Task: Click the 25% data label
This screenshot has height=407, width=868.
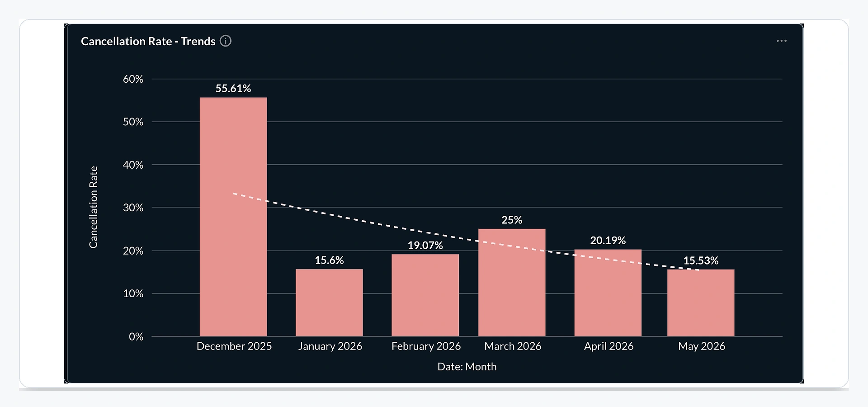Action: pos(512,220)
